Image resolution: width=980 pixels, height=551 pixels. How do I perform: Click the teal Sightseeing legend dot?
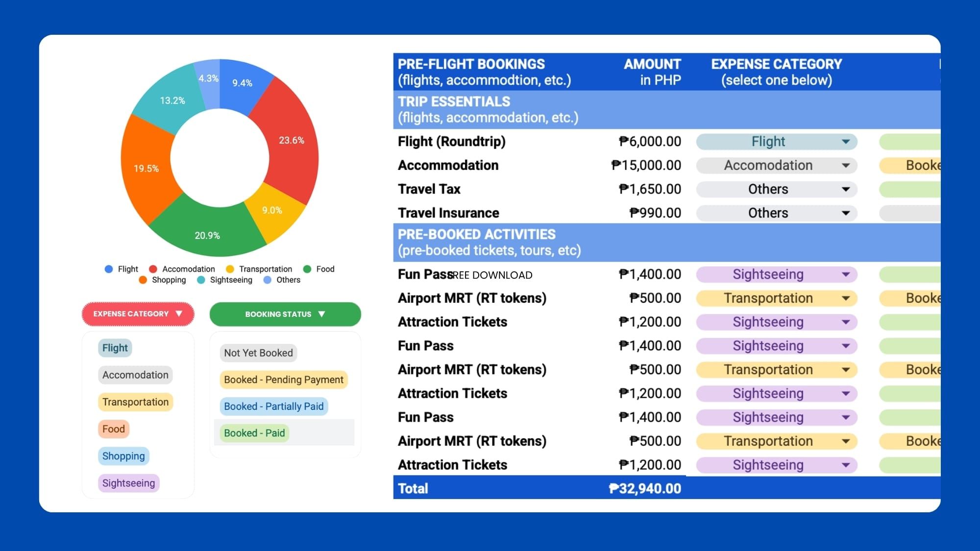200,280
